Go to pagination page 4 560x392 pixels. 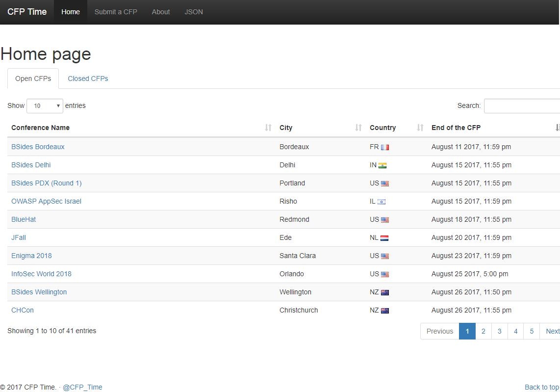click(x=515, y=331)
